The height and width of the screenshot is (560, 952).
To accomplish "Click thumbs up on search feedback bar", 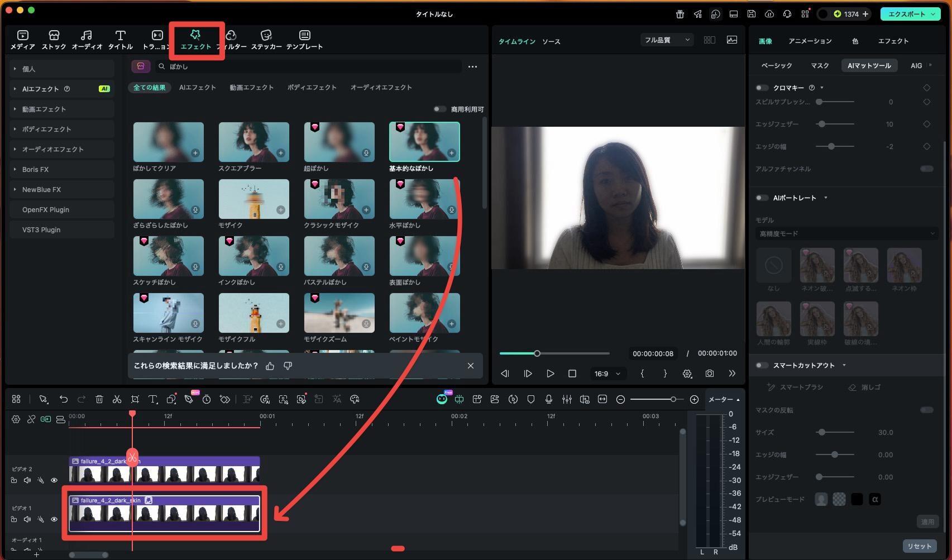I will pos(270,366).
